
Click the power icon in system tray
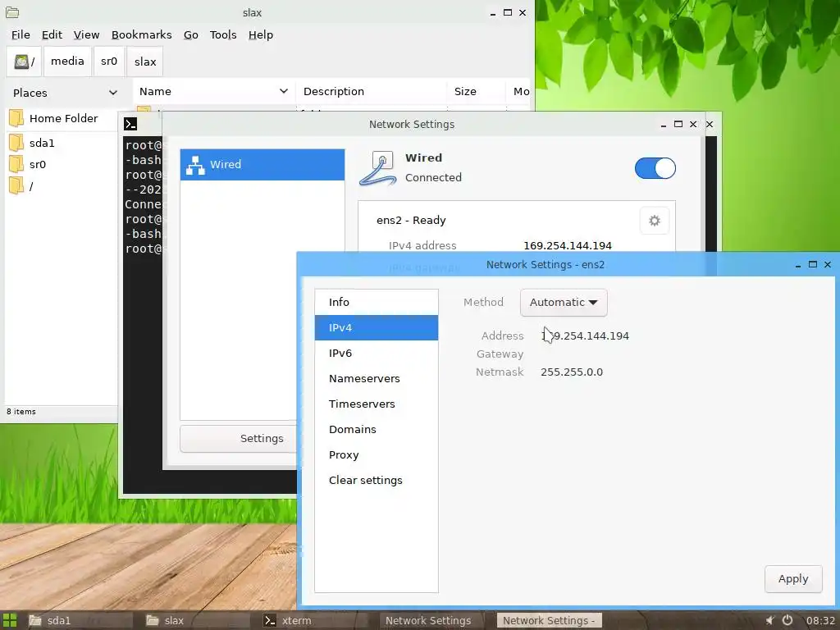click(x=787, y=620)
